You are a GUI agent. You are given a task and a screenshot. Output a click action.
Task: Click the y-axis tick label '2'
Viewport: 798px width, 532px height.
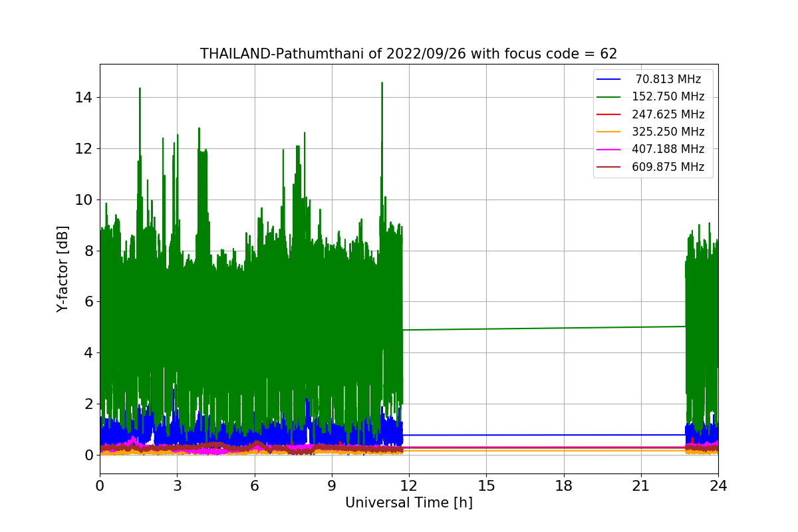90,404
